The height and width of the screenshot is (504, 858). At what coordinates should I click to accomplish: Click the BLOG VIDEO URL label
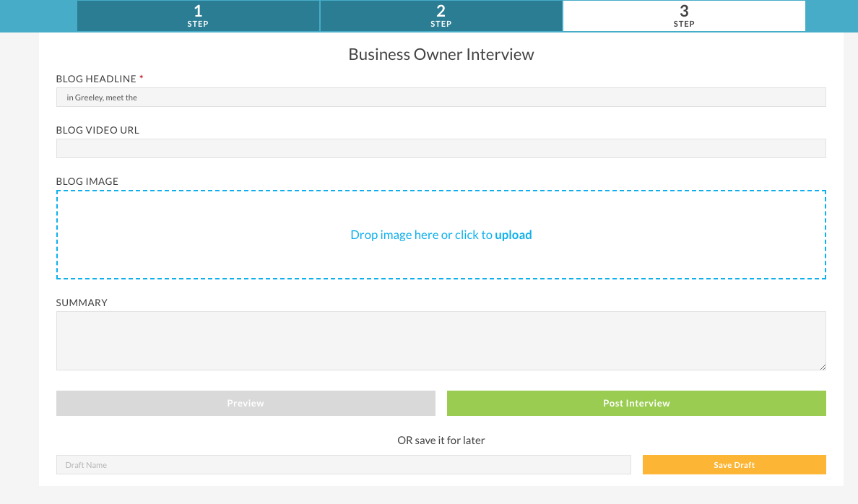[97, 130]
